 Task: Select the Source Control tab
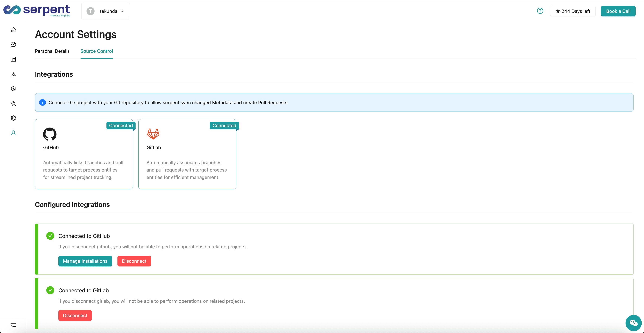coord(97,51)
